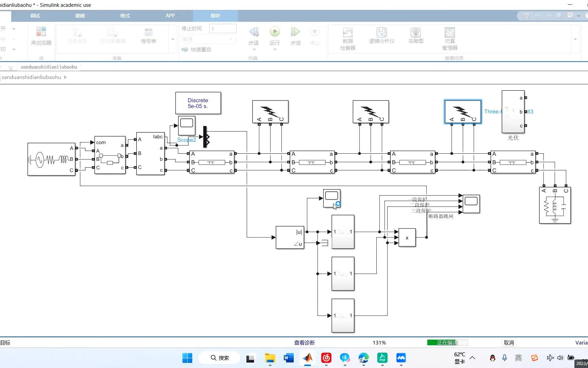The image size is (588, 368).
Task: Open the 逻辑分析仪 logic analyzer
Action: click(382, 35)
